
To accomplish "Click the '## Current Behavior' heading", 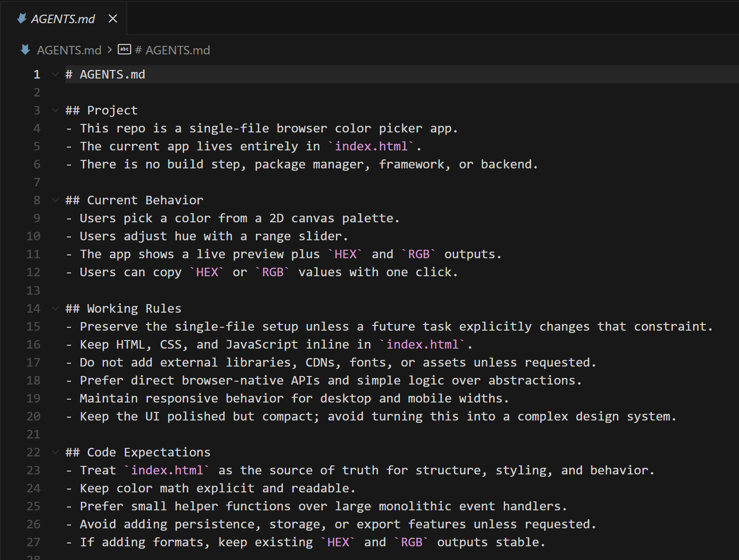I will click(134, 200).
